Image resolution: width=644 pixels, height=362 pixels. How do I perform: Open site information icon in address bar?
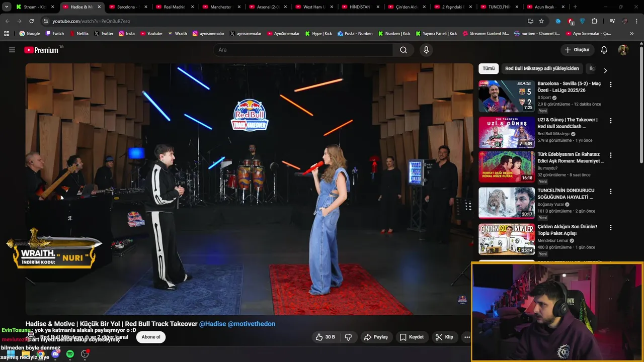[46, 21]
